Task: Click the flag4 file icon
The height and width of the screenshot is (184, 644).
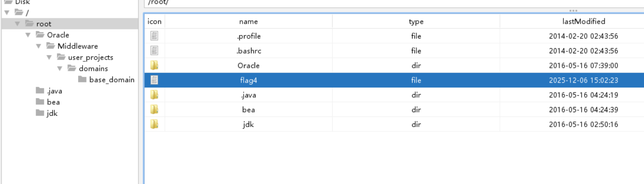Action: 154,80
